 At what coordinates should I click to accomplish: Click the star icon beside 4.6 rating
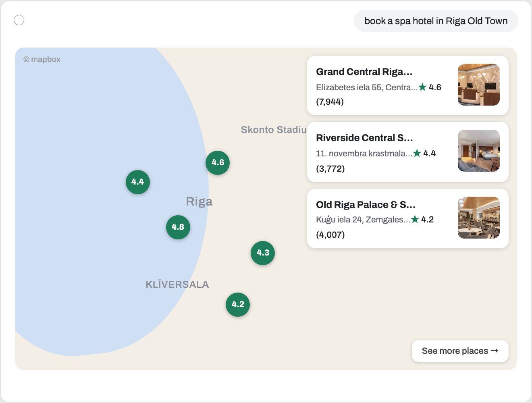click(x=422, y=87)
